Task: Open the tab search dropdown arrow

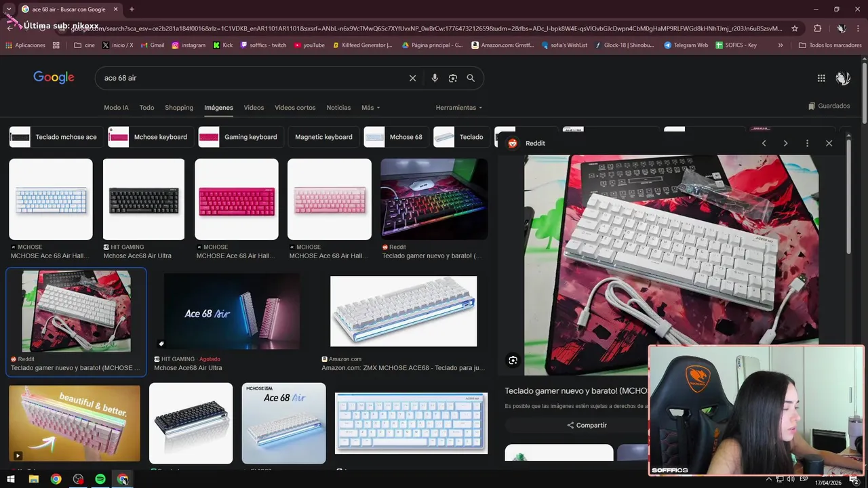Action: (8, 9)
